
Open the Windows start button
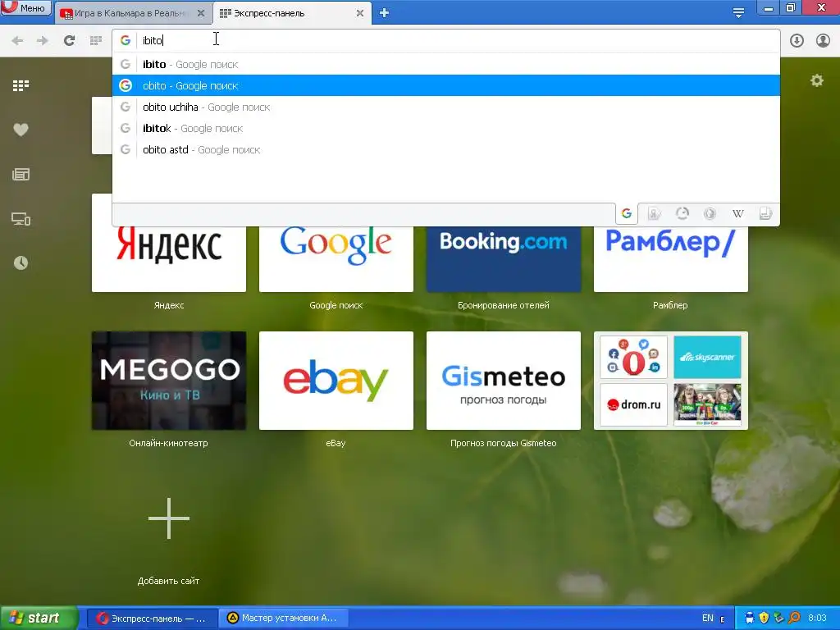[x=39, y=619]
